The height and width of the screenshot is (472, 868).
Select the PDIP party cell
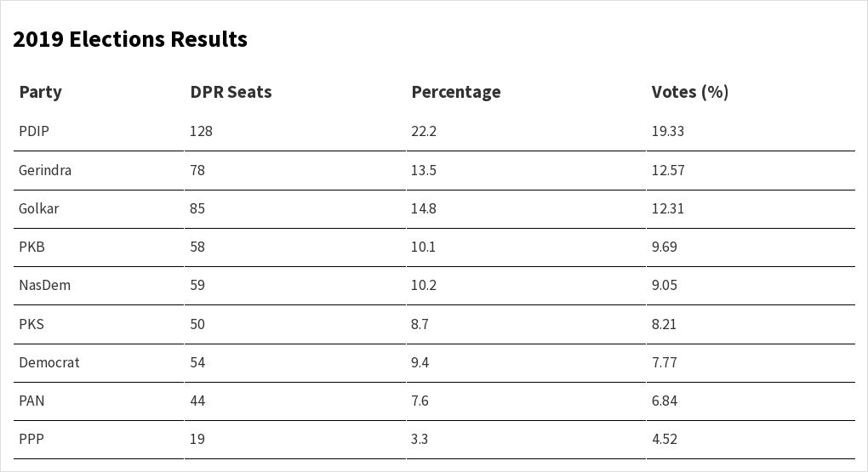pos(34,131)
